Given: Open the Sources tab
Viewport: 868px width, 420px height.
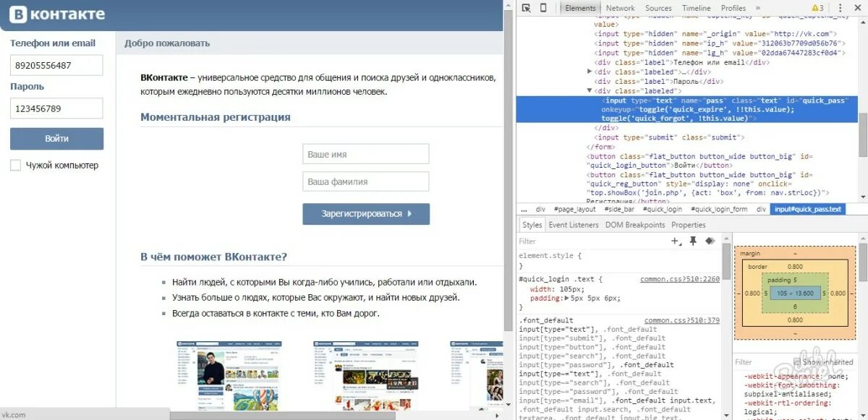Looking at the screenshot, I should (658, 8).
